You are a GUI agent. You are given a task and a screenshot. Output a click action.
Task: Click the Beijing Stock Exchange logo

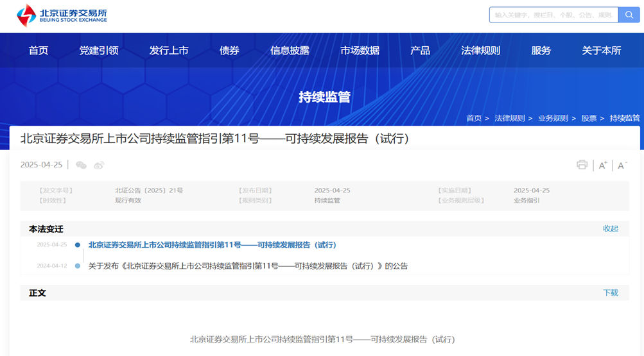click(62, 15)
